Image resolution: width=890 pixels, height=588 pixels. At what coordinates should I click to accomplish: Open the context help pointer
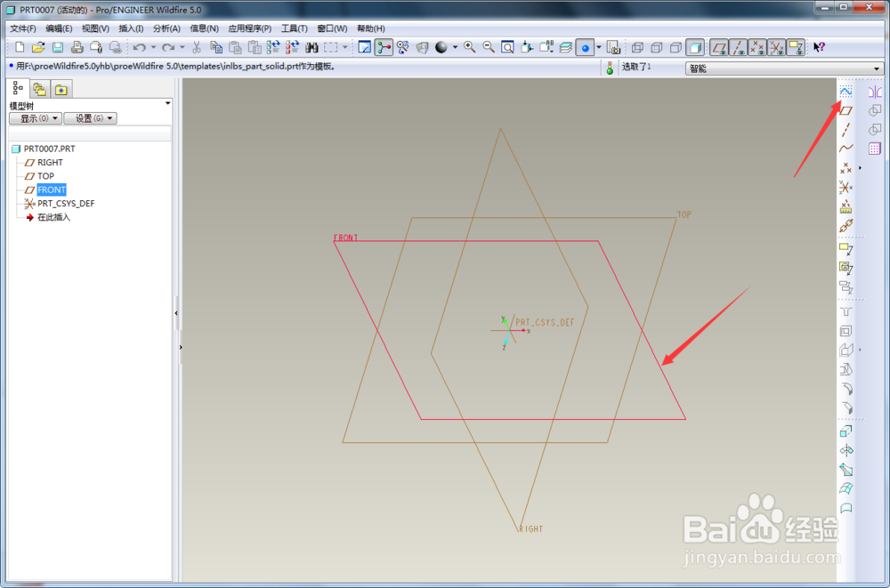pyautogui.click(x=819, y=47)
